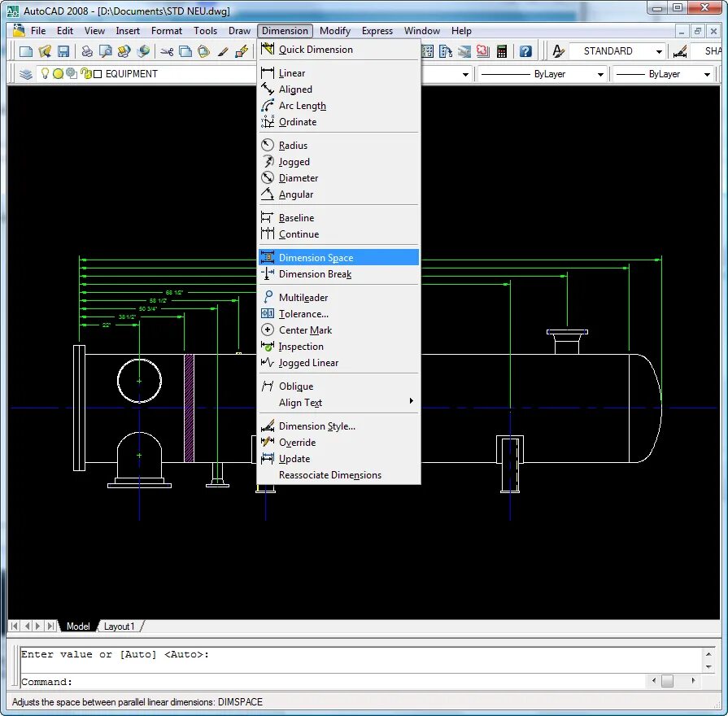The height and width of the screenshot is (716, 728).
Task: Toggle freeze sun icon for EQUIPMENT layer
Action: [x=58, y=73]
